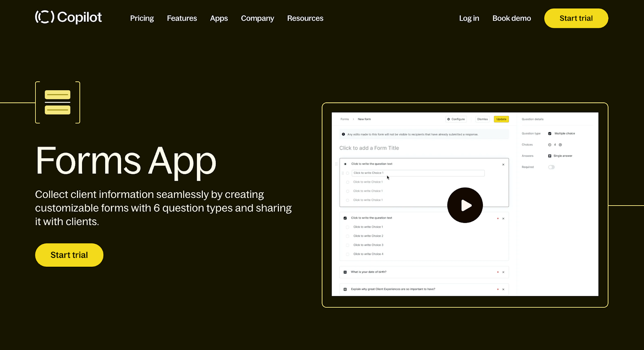Click the yellow forms icon above the heading
Image resolution: width=644 pixels, height=350 pixels.
click(58, 102)
